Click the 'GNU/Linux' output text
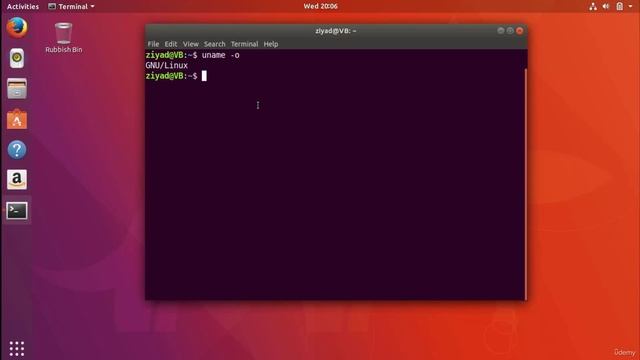640x360 pixels. [x=167, y=65]
